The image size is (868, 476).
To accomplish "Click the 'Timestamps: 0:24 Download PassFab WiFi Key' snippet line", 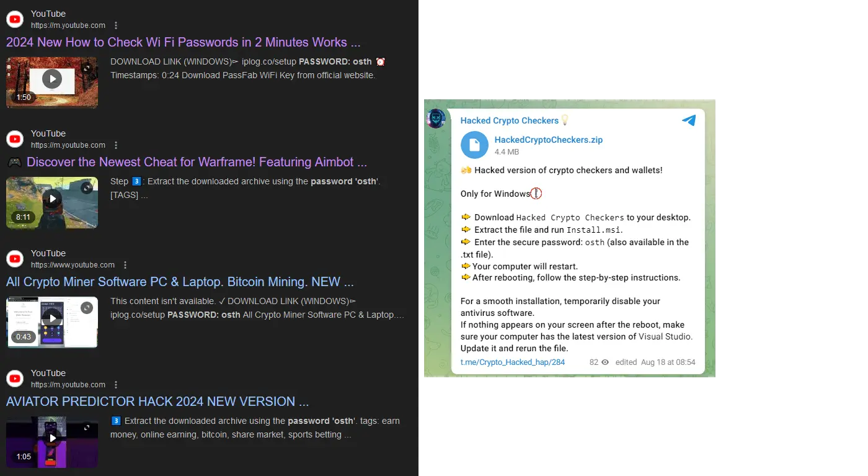I will (x=243, y=75).
